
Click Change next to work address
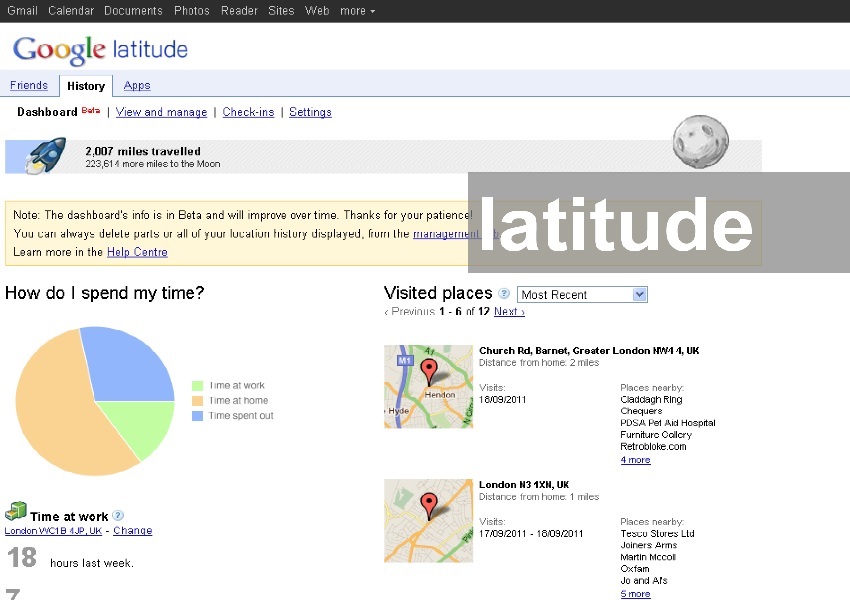(133, 531)
